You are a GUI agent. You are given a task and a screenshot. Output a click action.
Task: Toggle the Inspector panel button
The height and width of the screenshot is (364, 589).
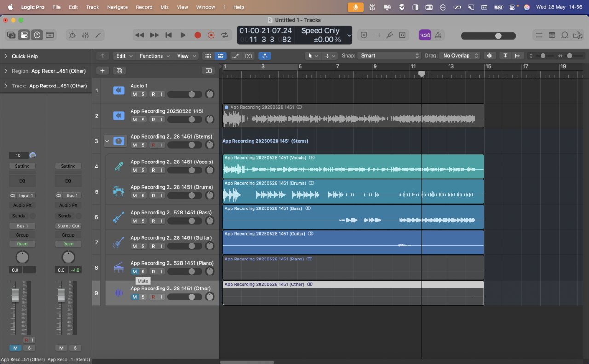[24, 35]
